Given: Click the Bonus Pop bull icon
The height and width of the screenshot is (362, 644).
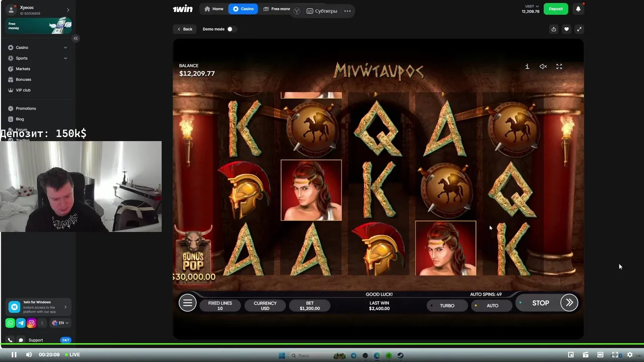Looking at the screenshot, I should [194, 254].
